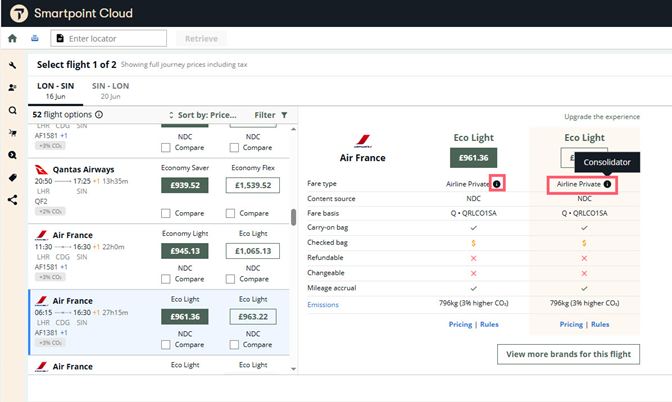672x402 pixels.
Task: Click the +1 stop indicator beside AF1381
Action: (x=64, y=333)
